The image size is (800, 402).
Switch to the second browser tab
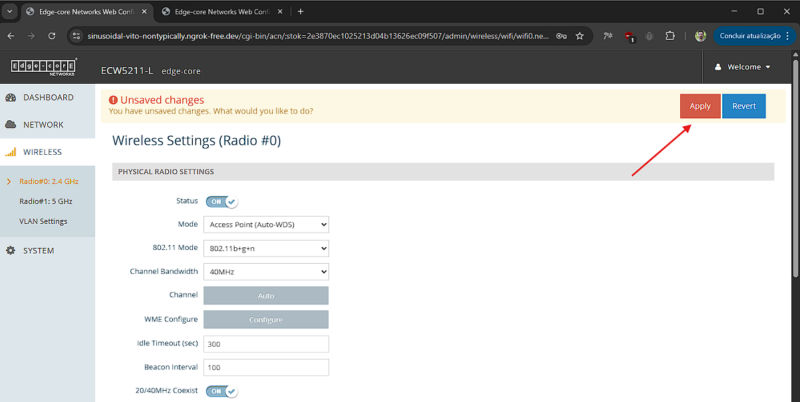[x=221, y=11]
